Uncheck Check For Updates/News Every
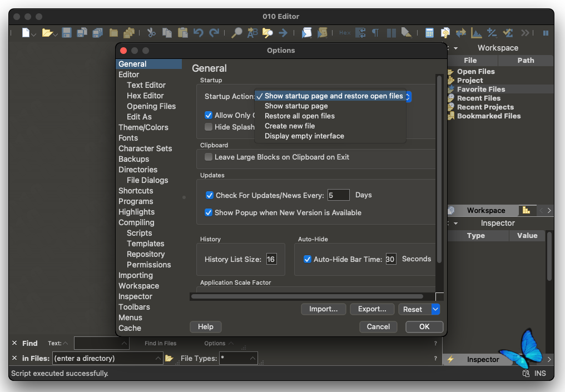This screenshot has height=392, width=565. click(209, 195)
